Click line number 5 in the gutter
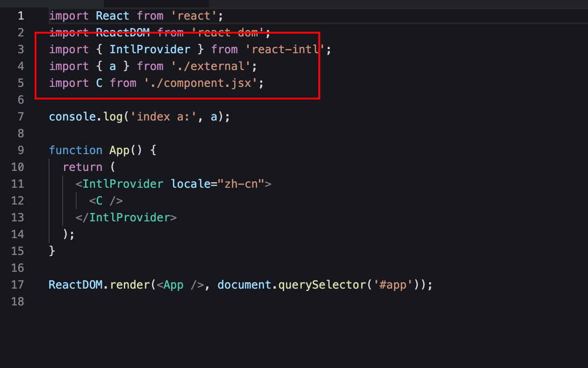This screenshot has height=368, width=588. coord(21,83)
